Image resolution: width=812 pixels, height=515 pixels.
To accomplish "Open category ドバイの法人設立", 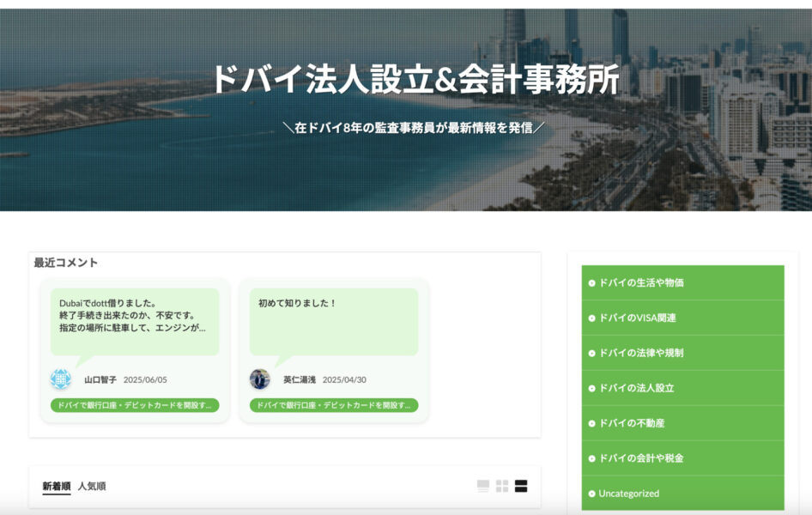I will coord(682,388).
